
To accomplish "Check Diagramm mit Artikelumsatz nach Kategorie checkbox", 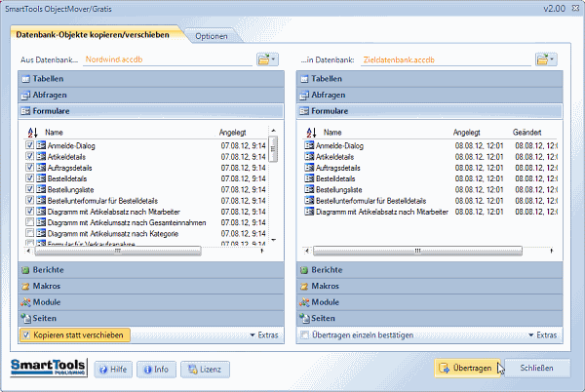I will point(30,233).
